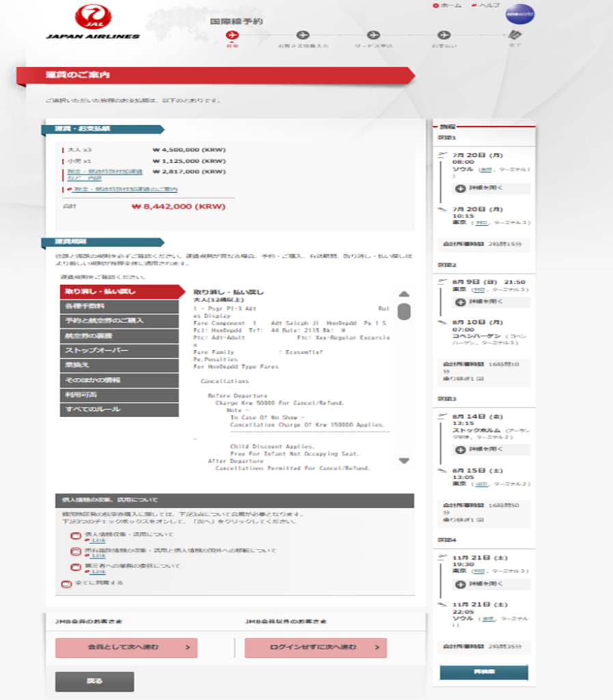
Task: Tick the agree-to-all checkbox
Action: coord(66,584)
